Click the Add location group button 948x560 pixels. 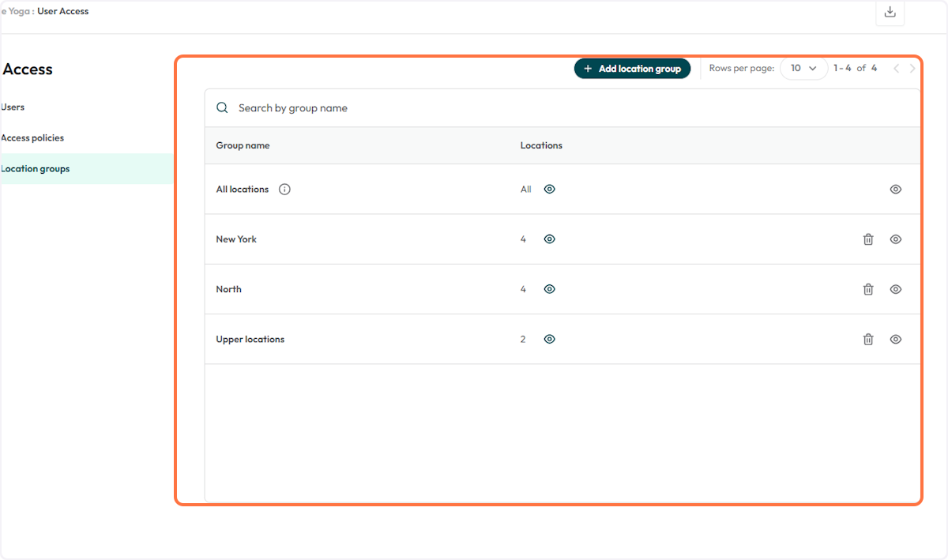(x=632, y=69)
